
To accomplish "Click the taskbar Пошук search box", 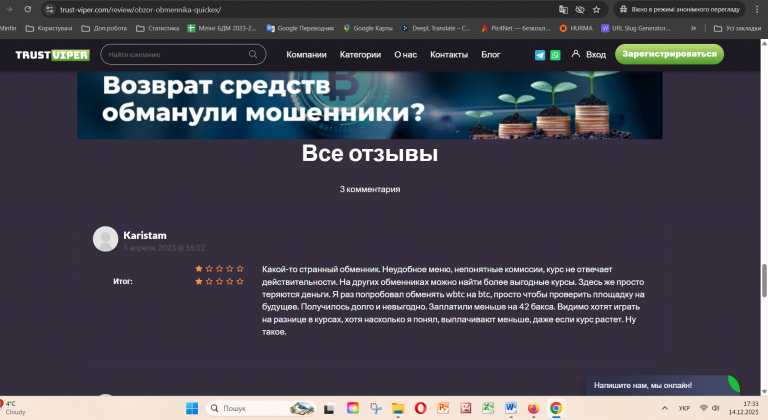I will coord(261,408).
